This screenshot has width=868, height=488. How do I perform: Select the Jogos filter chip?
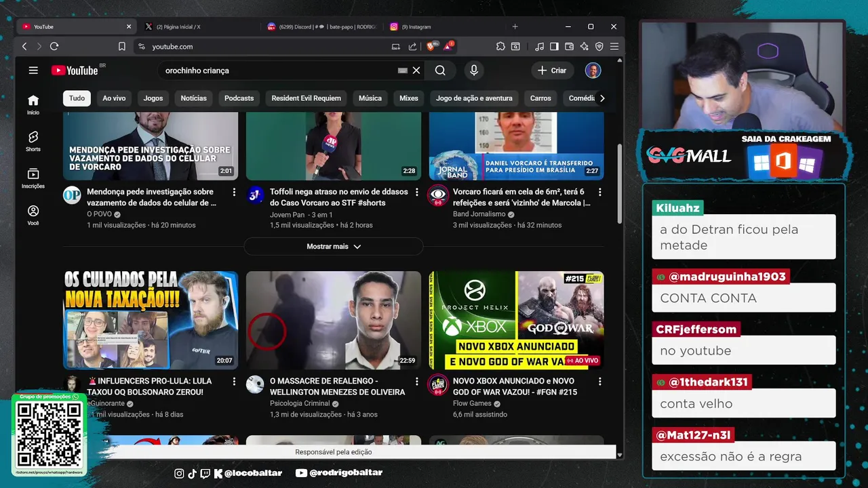[153, 98]
